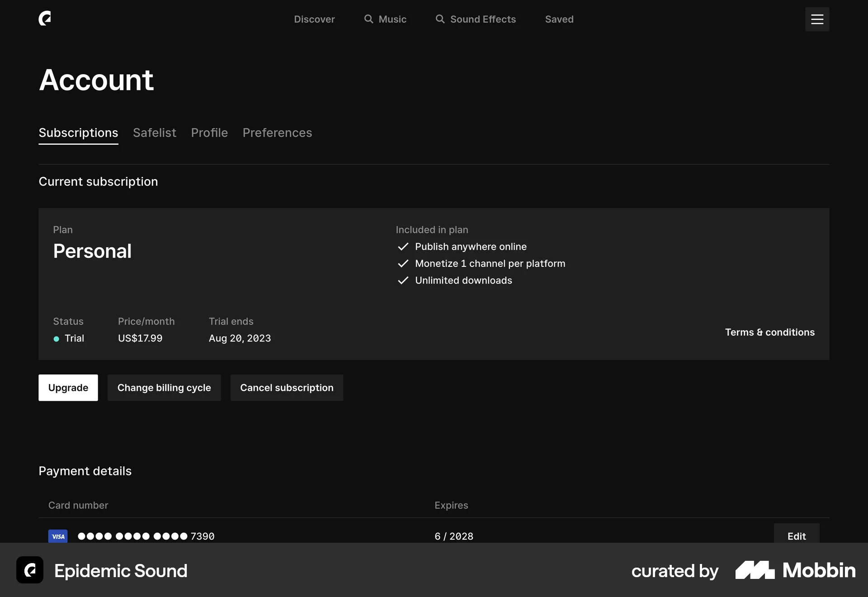Screen dimensions: 868x597
Task: Click the search icon next to Music
Action: pyautogui.click(x=368, y=19)
